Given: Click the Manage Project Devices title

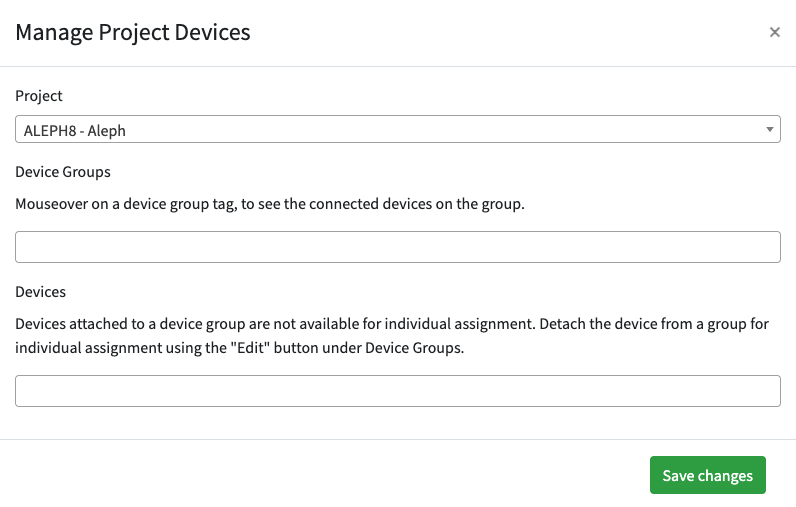Looking at the screenshot, I should (x=133, y=32).
